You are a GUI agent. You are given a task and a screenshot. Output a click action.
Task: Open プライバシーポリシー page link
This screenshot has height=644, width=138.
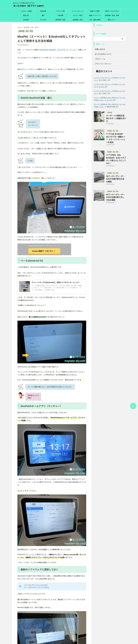pyautogui.click(x=110, y=64)
